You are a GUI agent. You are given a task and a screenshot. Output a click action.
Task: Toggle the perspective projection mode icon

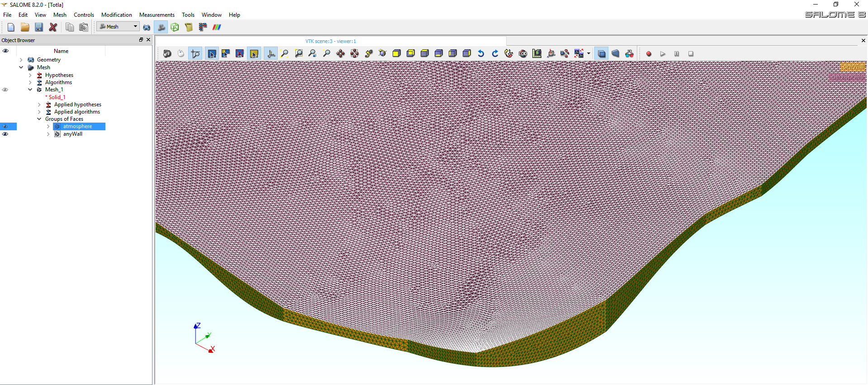616,53
